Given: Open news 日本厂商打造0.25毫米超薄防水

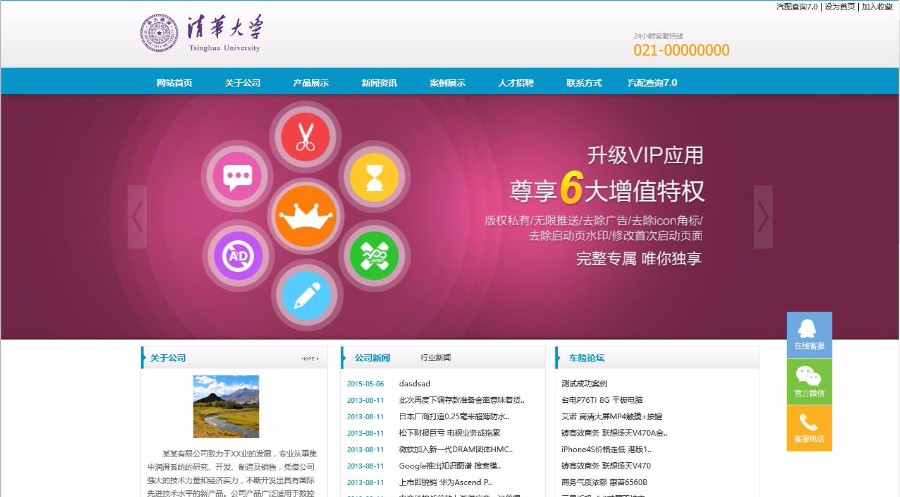Looking at the screenshot, I should (x=454, y=417).
